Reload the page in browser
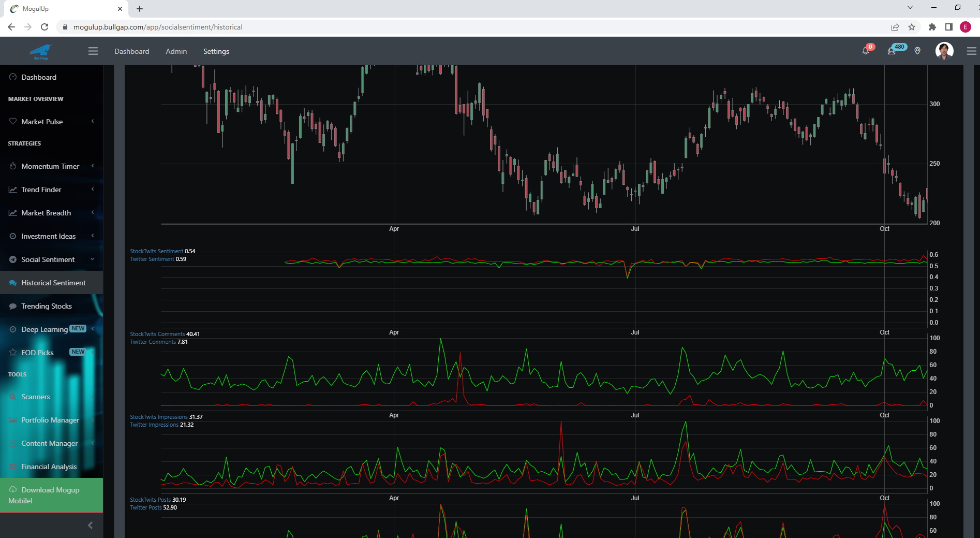 point(44,27)
